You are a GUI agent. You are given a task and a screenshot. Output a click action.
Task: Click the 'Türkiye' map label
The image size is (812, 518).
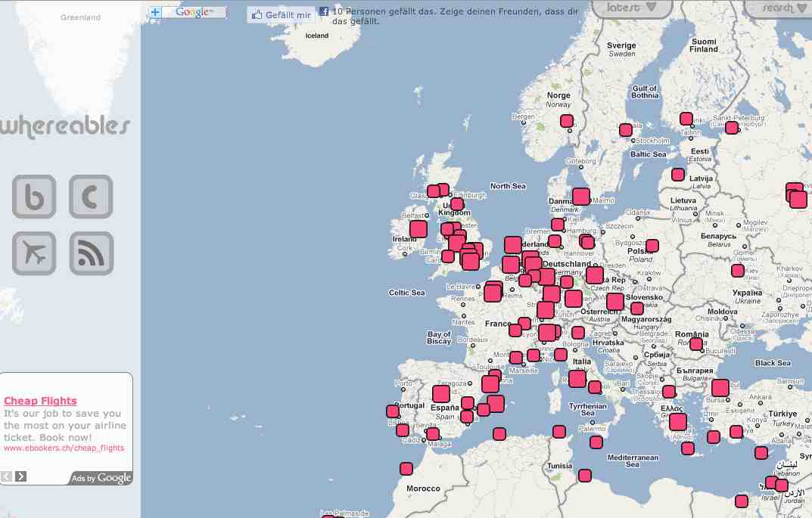pos(783,414)
